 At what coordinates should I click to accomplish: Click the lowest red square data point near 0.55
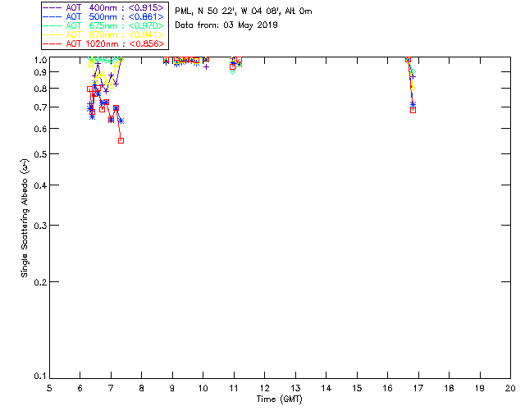click(x=121, y=140)
